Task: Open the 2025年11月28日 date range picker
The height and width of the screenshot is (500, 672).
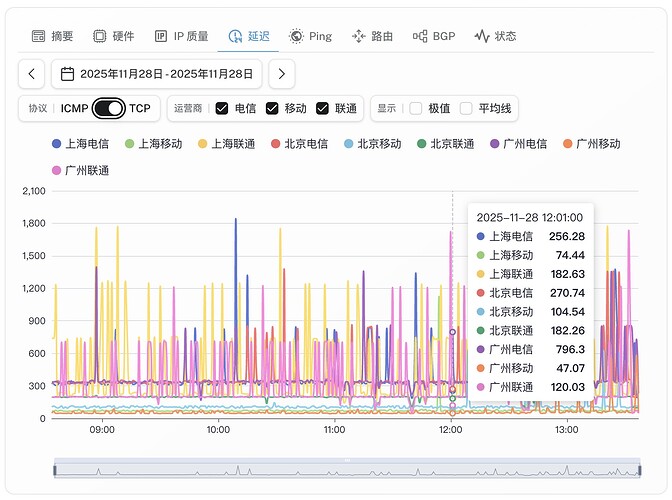Action: 156,74
